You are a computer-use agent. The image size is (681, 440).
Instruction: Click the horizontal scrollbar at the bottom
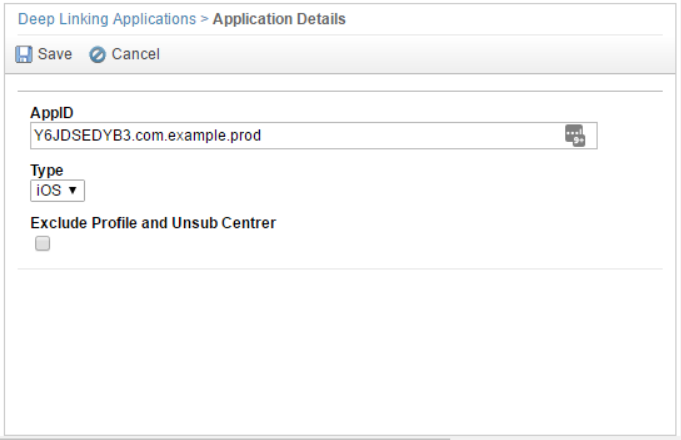pos(225,438)
